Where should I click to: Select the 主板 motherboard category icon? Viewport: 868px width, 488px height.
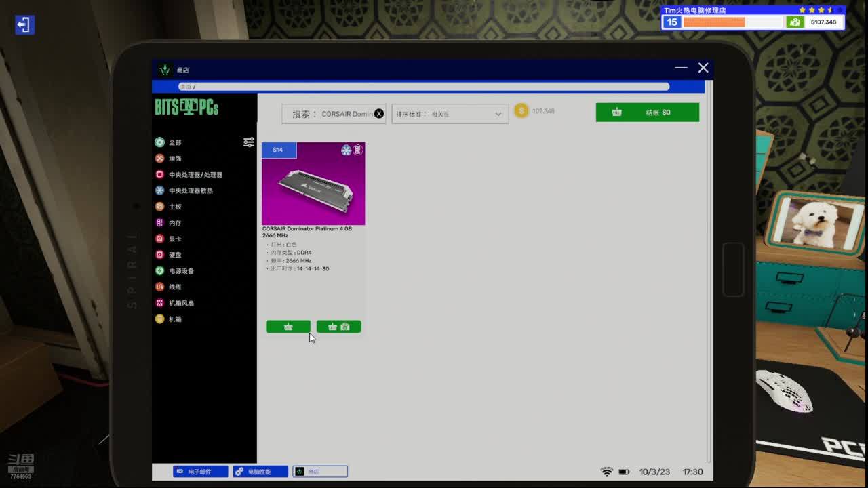tap(159, 207)
